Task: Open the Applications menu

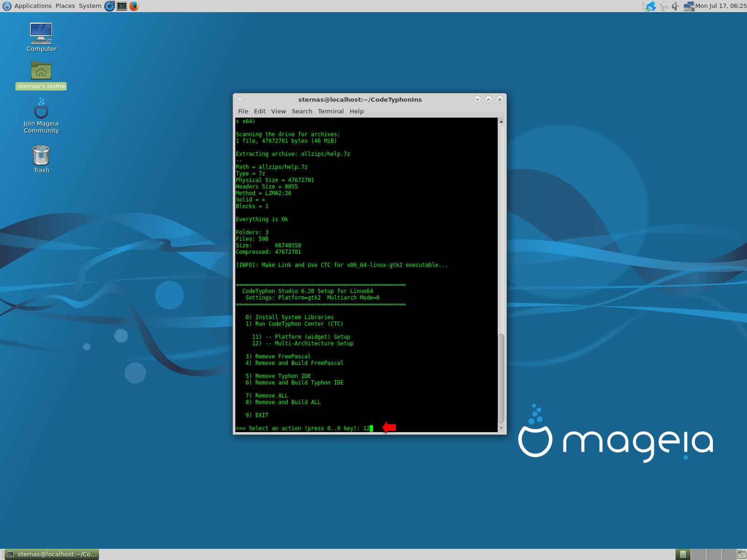Action: pos(33,6)
